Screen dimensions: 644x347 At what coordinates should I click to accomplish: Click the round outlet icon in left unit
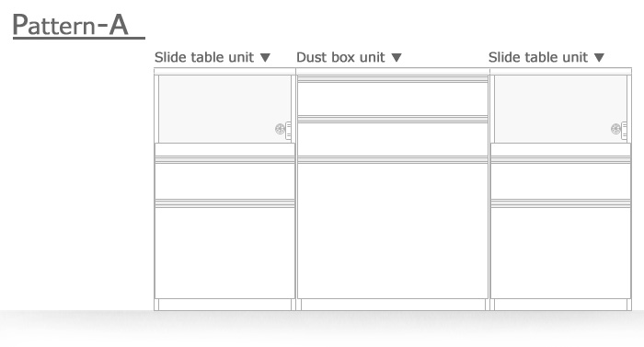280,129
